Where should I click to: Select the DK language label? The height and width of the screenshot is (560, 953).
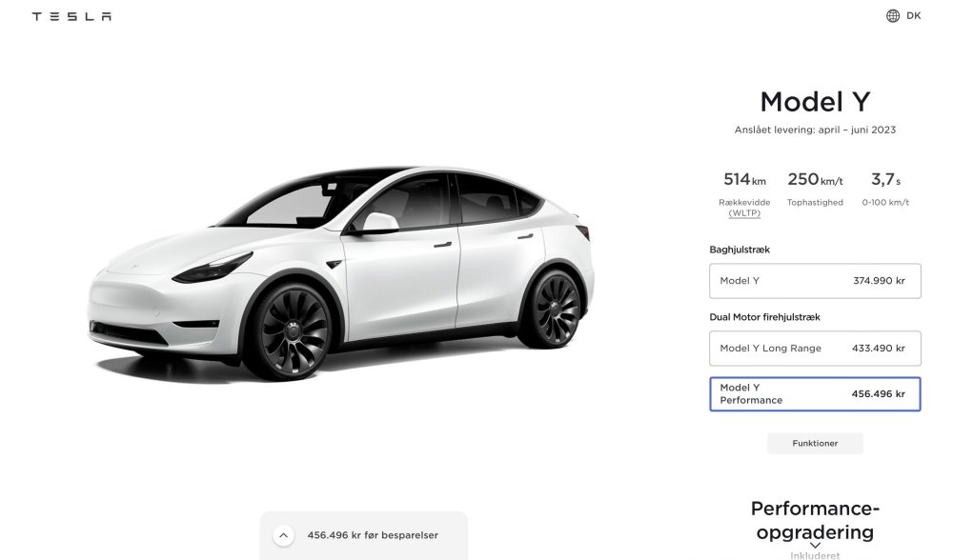(x=914, y=16)
